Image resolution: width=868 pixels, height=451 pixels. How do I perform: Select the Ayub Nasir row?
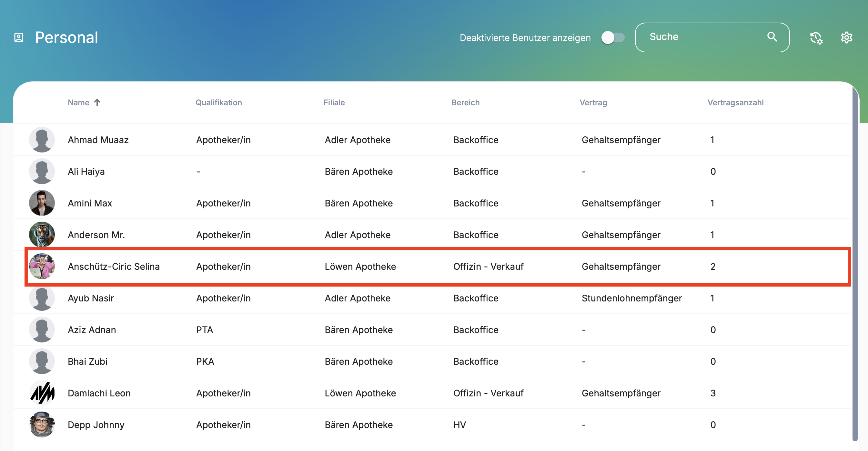point(91,298)
